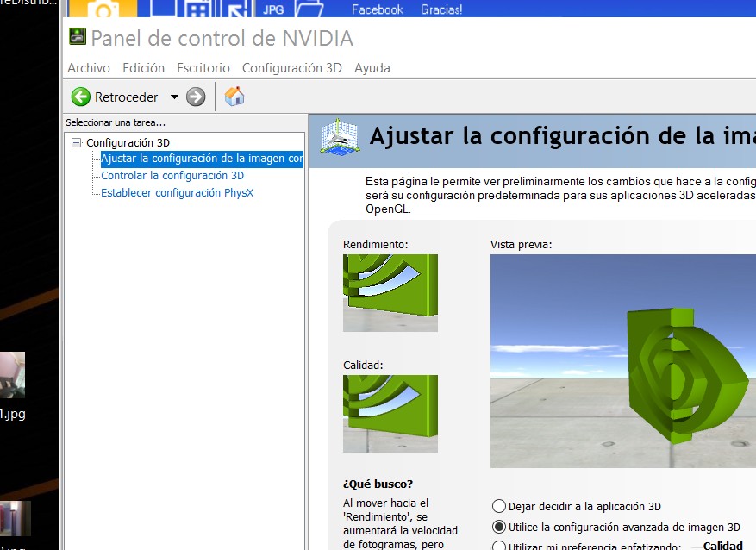This screenshot has width=756, height=550.
Task: Click the Rendimiento preview thumbnail
Action: 390,292
